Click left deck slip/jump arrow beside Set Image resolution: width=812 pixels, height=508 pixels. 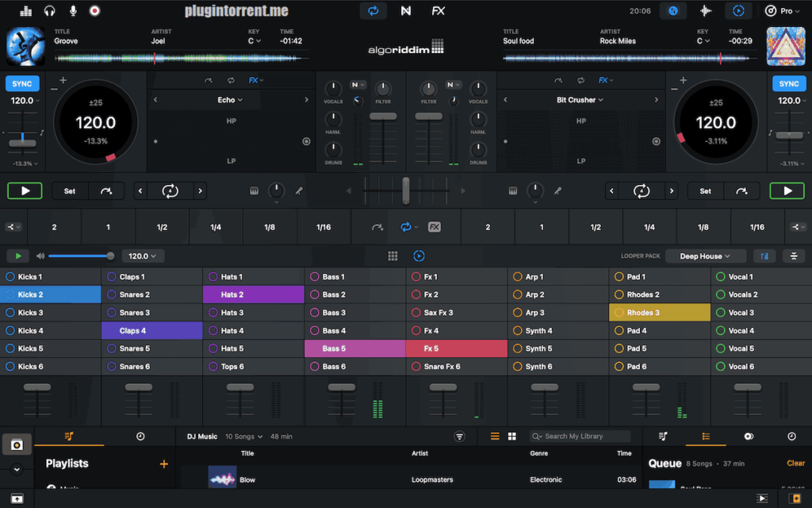coord(106,191)
